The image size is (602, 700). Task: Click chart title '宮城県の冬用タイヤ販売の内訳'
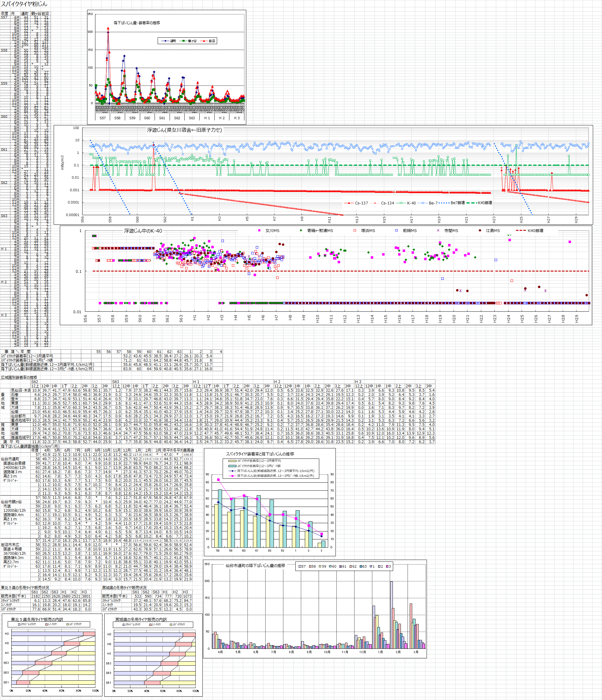141,620
